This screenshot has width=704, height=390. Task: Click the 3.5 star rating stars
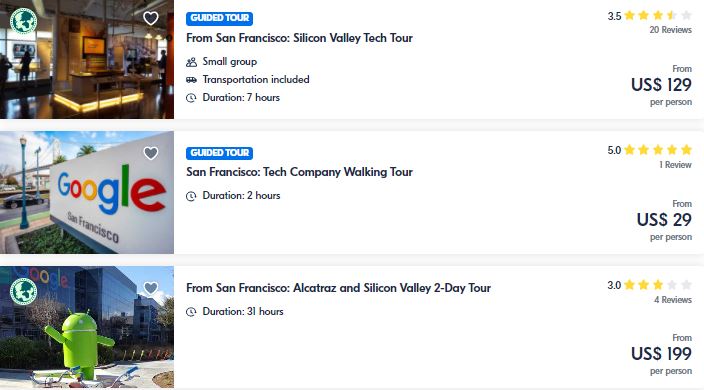[658, 16]
